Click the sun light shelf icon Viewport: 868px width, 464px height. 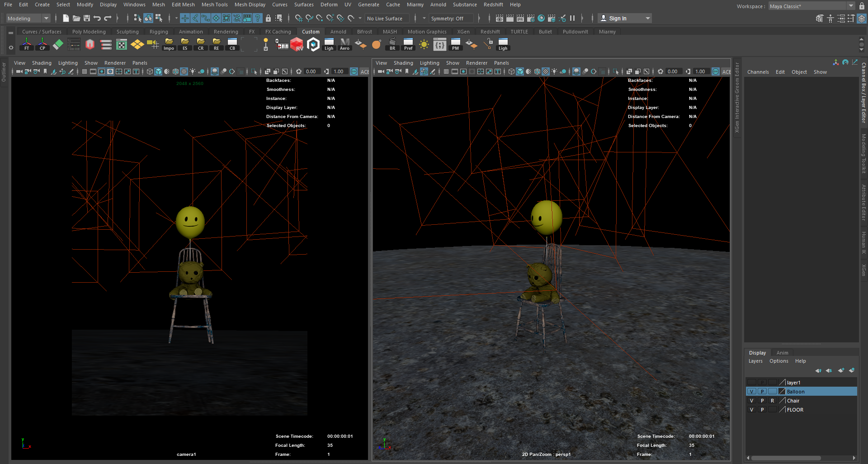click(x=424, y=44)
